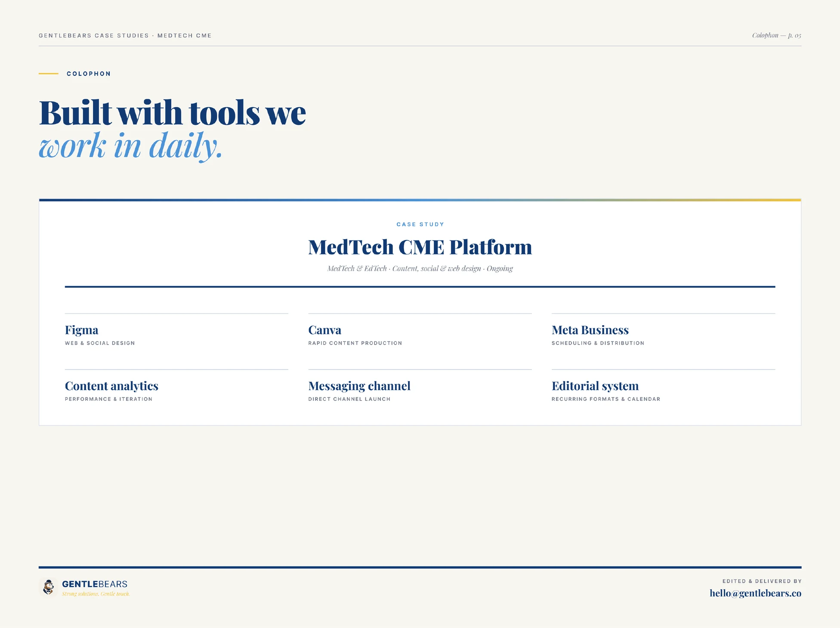Select the 'MedTech & EdTech · Content' subtitle line

pos(420,268)
